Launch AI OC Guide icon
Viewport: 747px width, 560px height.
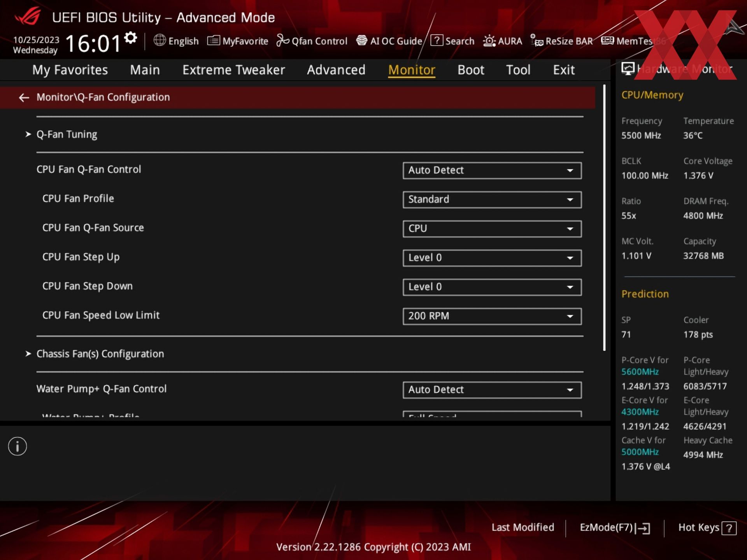click(x=362, y=40)
